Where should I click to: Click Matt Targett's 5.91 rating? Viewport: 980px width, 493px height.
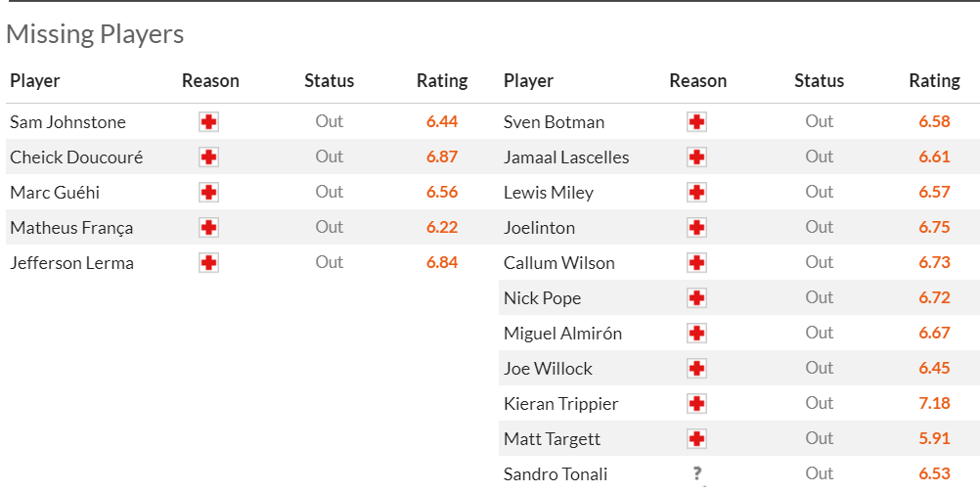tap(934, 439)
